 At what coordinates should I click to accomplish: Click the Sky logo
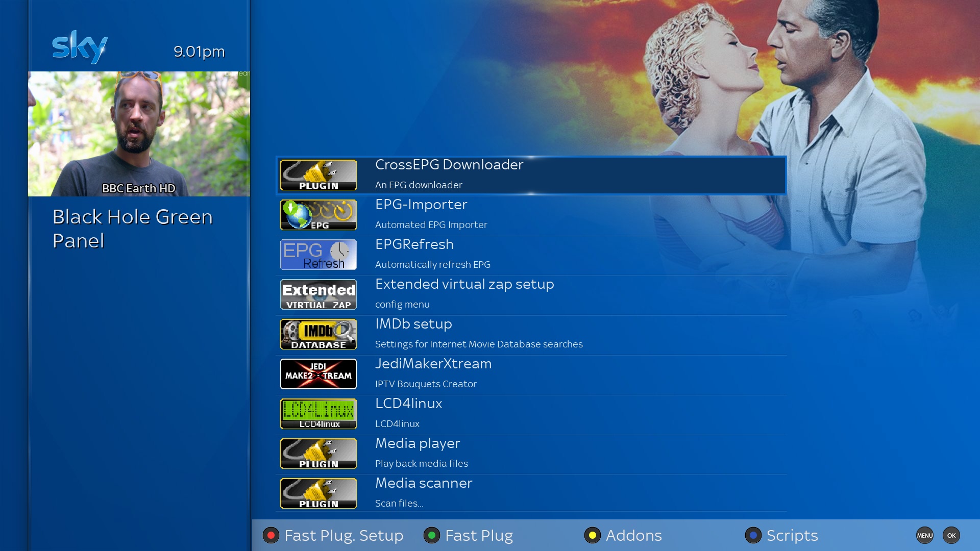coord(80,47)
